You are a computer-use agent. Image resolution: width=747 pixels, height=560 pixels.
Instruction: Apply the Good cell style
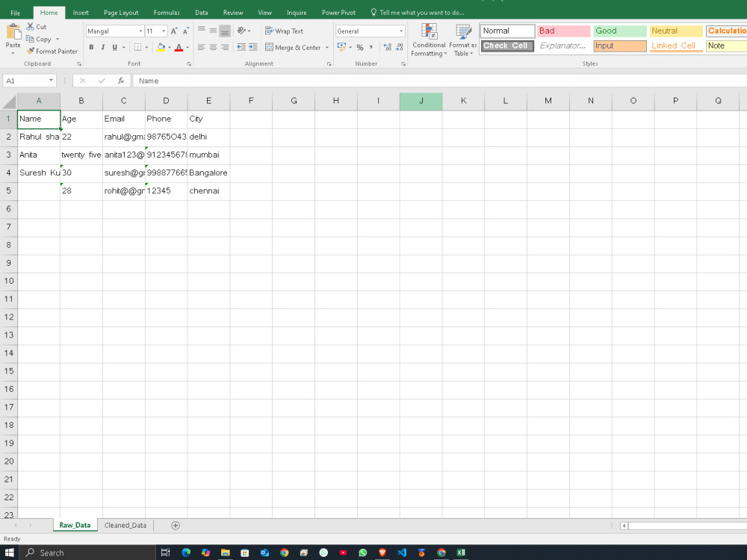[620, 31]
